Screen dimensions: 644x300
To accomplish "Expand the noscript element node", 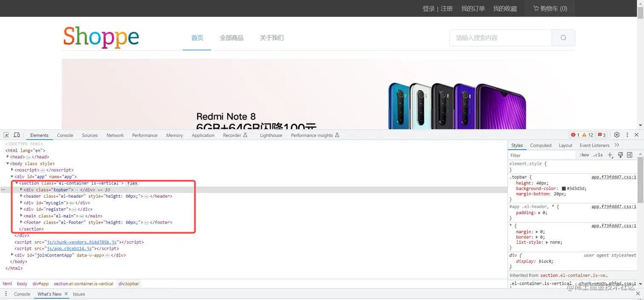I will pyautogui.click(x=12, y=170).
